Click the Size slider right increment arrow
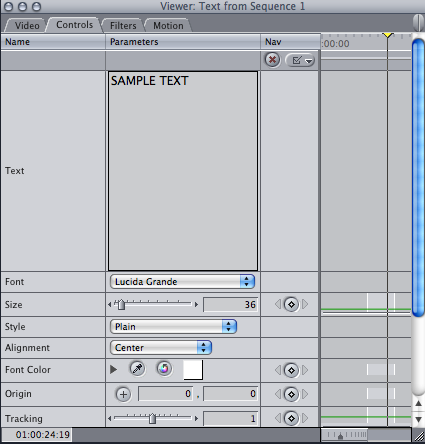The height and width of the screenshot is (444, 425). click(196, 304)
